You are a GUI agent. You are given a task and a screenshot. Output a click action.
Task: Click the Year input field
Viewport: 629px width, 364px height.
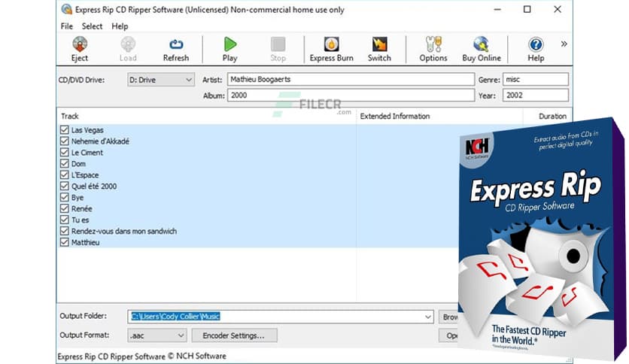[x=536, y=96]
